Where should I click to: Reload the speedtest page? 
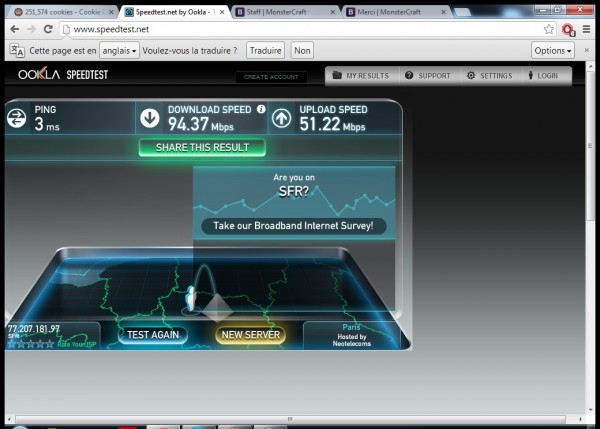click(48, 29)
